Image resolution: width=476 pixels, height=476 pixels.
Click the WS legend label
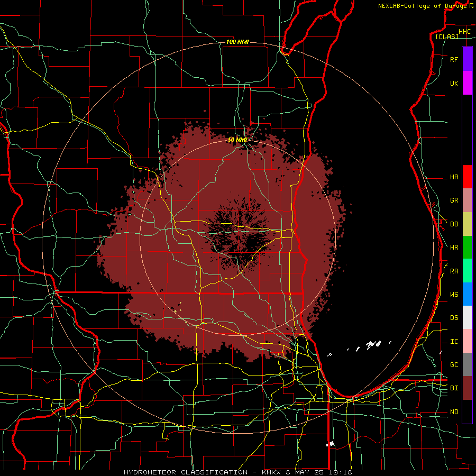[454, 295]
